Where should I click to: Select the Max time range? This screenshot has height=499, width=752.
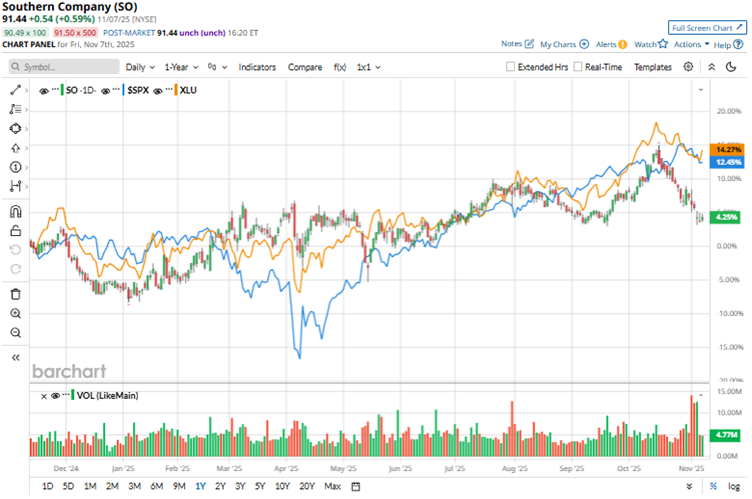332,487
